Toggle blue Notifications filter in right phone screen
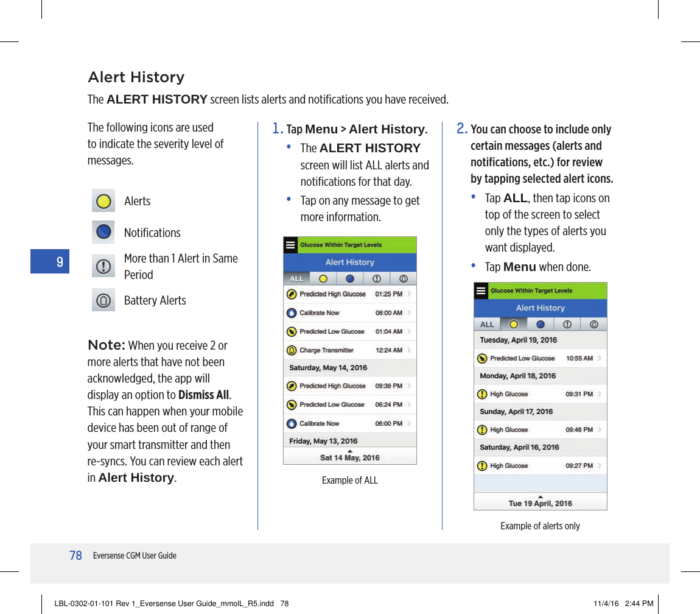The image size is (700, 614). 541,325
